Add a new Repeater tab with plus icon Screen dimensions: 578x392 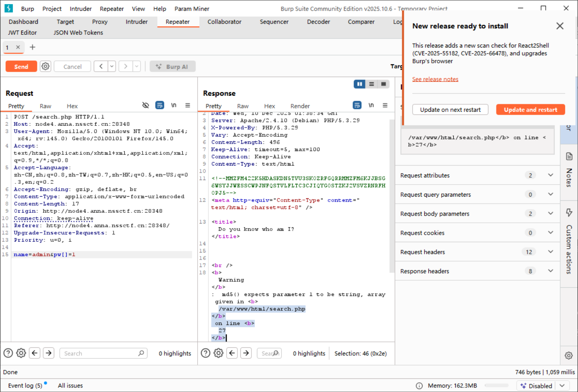32,47
